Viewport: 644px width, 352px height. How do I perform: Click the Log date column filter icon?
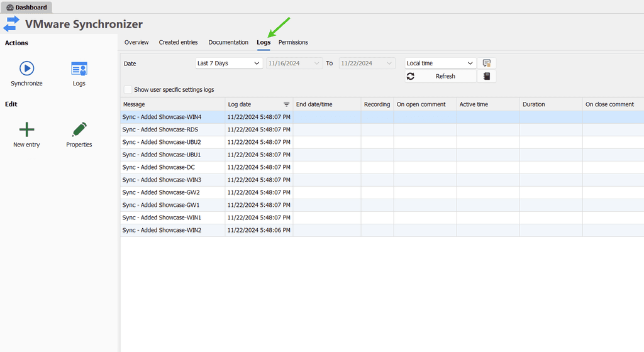pos(286,104)
